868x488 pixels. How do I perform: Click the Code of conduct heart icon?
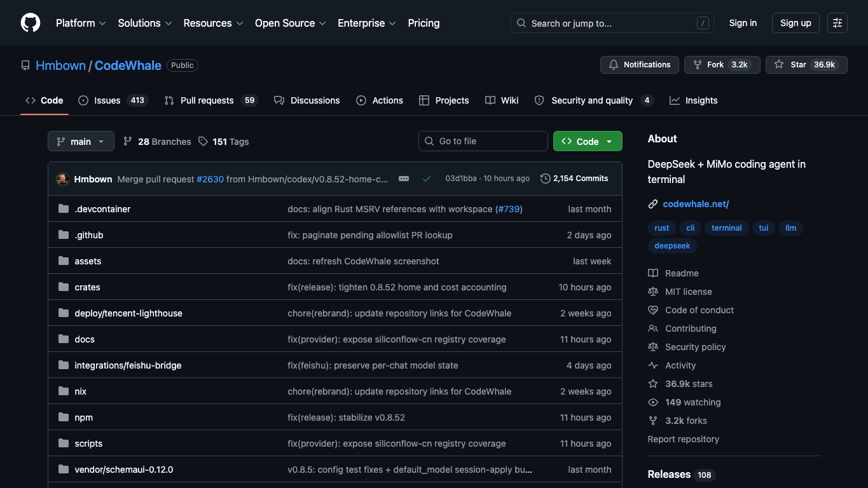pos(653,310)
